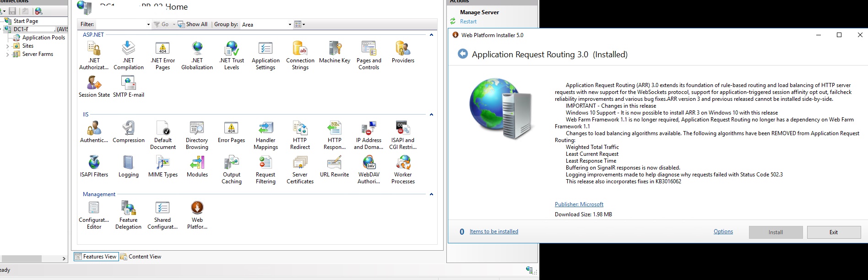Click Go button in filter bar
Screen dimensions: 868x280
click(x=161, y=24)
